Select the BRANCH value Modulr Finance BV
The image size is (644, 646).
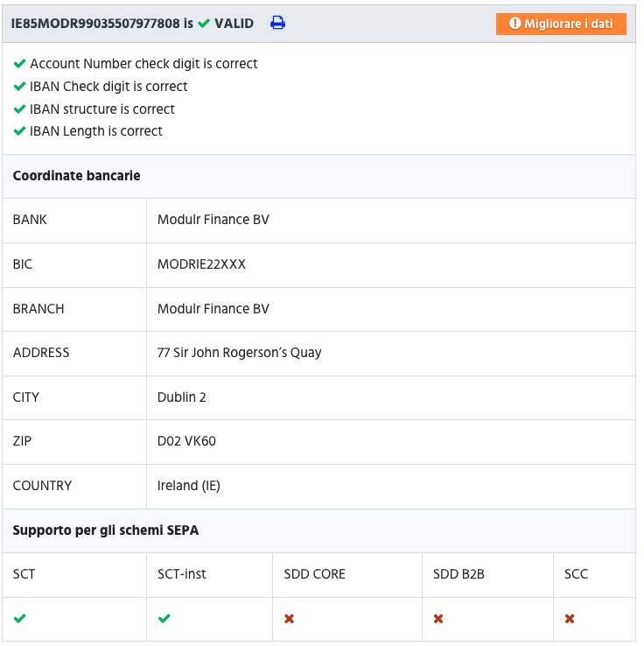[x=213, y=309]
